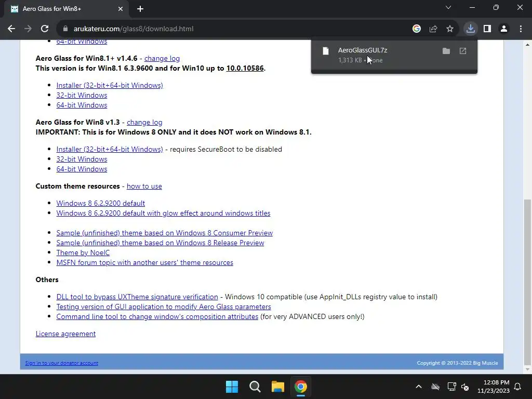Open the License agreement link
532x399 pixels.
(x=65, y=334)
